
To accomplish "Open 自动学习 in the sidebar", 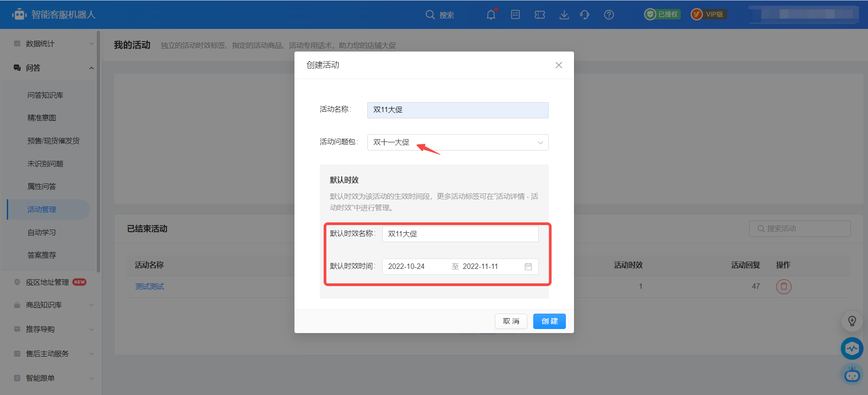I will click(42, 232).
